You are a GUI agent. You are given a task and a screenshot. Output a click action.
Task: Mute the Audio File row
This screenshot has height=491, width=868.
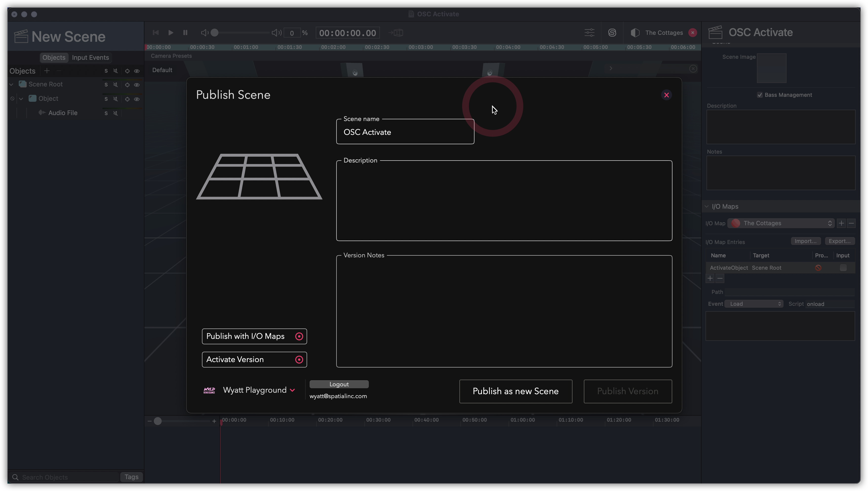pos(115,113)
